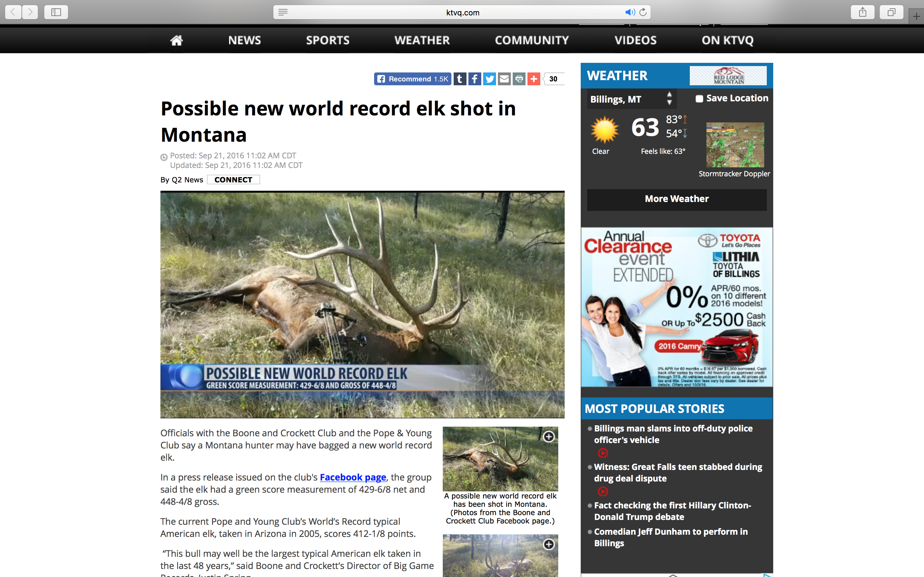Viewport: 924px width, 577px height.
Task: Email this article using envelope icon
Action: coord(504,79)
